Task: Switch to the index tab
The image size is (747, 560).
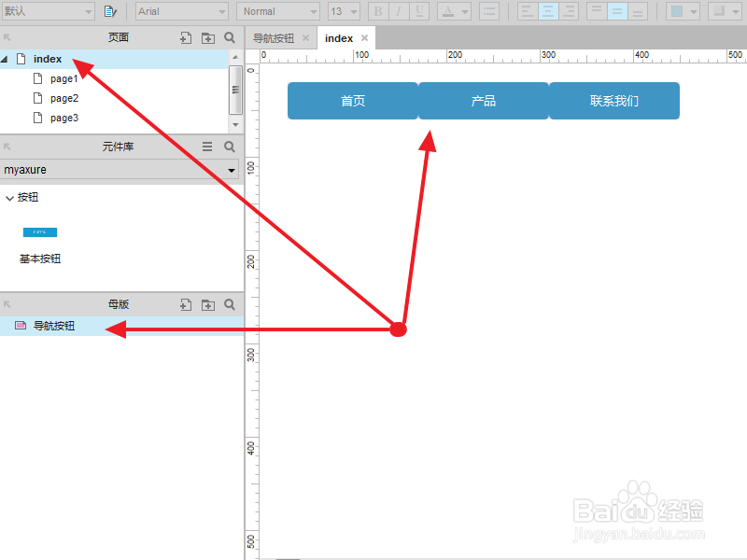Action: [x=339, y=38]
